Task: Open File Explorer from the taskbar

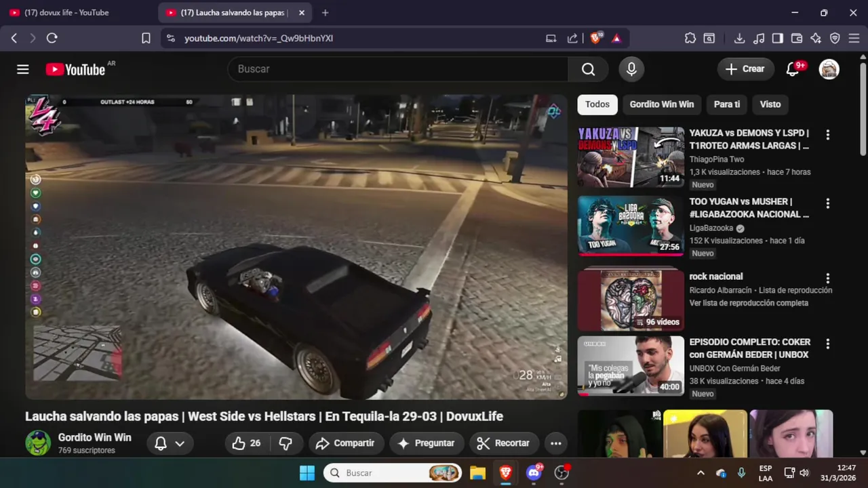Action: [x=477, y=473]
